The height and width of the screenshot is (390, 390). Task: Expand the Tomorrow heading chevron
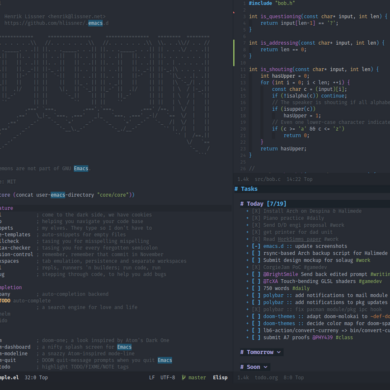(279, 352)
